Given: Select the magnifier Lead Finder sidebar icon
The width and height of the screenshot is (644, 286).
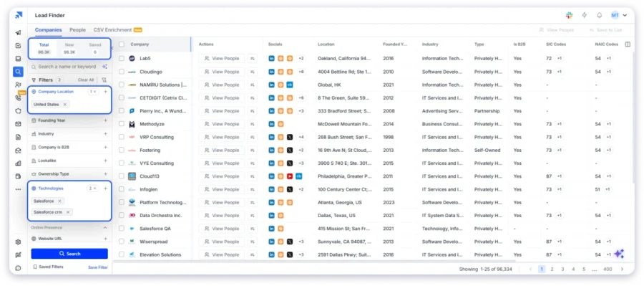Looking at the screenshot, I should pos(18,72).
